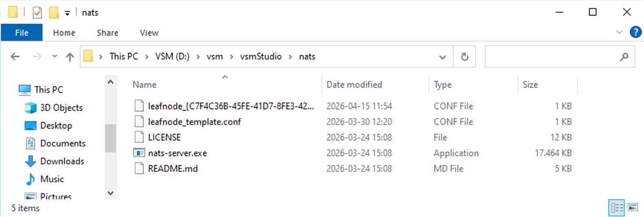
Task: Sort files by Date modified column
Action: click(354, 84)
